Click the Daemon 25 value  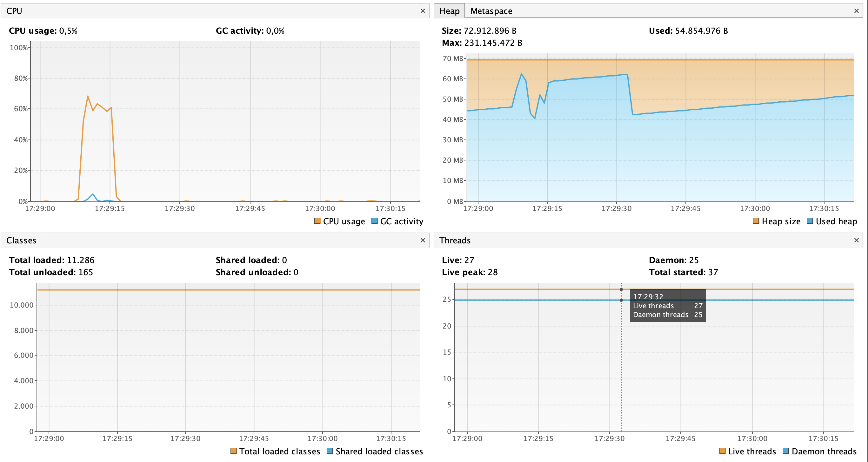coord(694,260)
